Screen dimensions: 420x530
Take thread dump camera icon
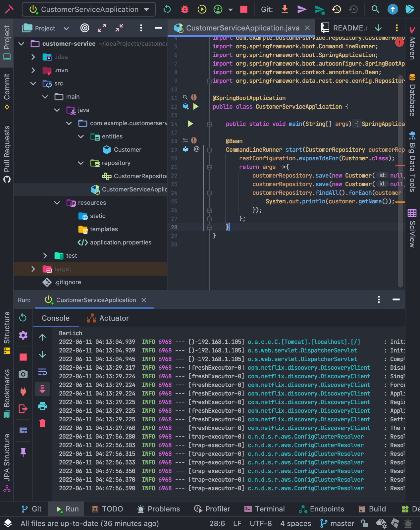[23, 374]
